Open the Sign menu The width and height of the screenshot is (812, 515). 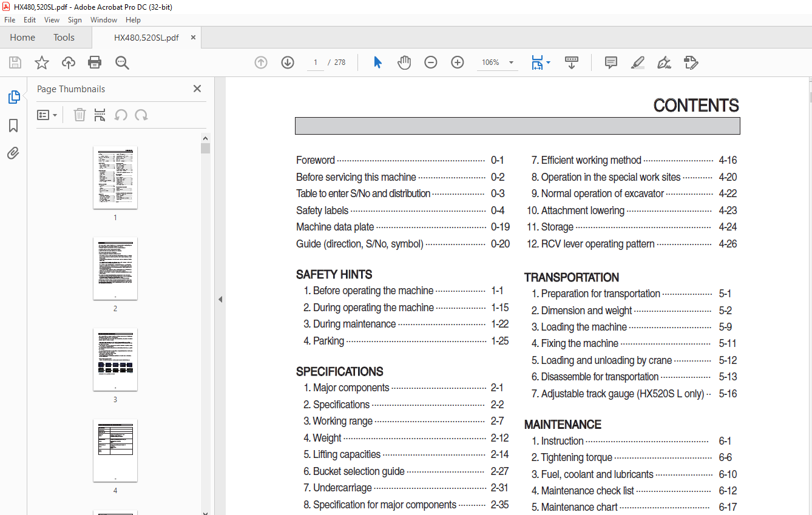(x=75, y=20)
